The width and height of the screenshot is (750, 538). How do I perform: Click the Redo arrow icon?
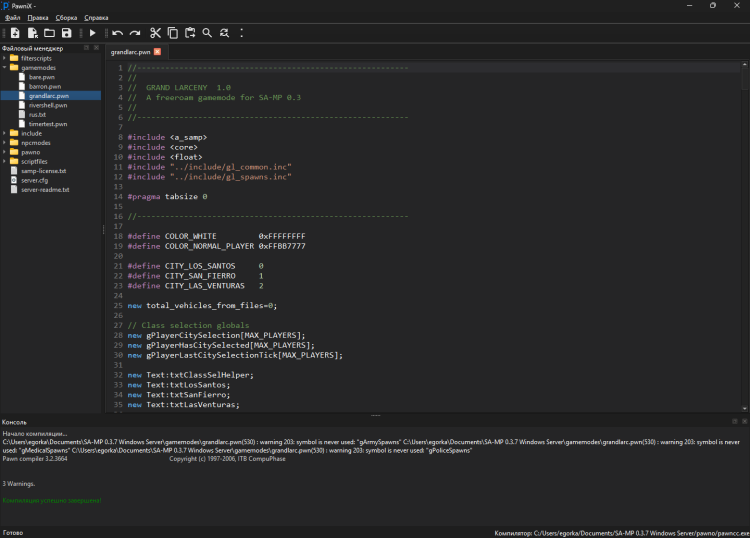pos(135,33)
